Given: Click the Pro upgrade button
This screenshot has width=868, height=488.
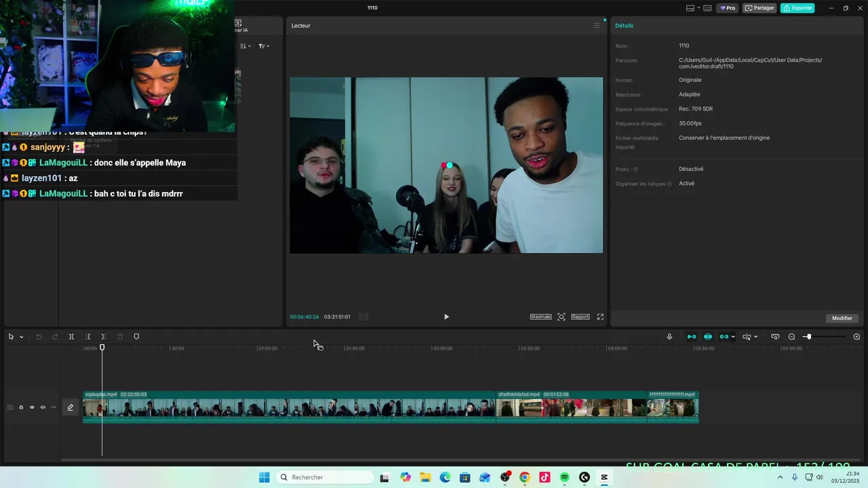Looking at the screenshot, I should (x=728, y=8).
